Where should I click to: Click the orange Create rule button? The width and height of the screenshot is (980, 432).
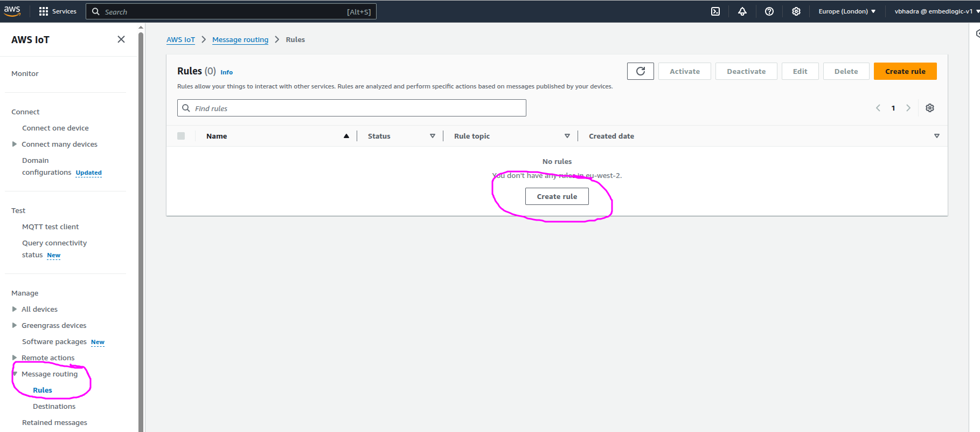point(905,71)
